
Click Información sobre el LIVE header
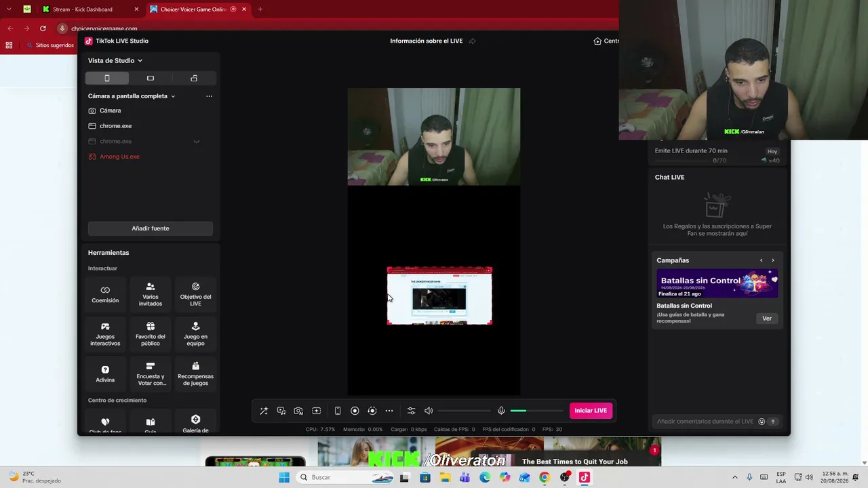[426, 41]
